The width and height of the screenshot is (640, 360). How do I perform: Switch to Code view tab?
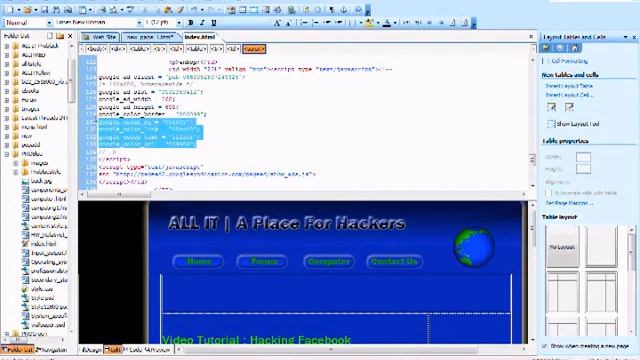tap(132, 350)
